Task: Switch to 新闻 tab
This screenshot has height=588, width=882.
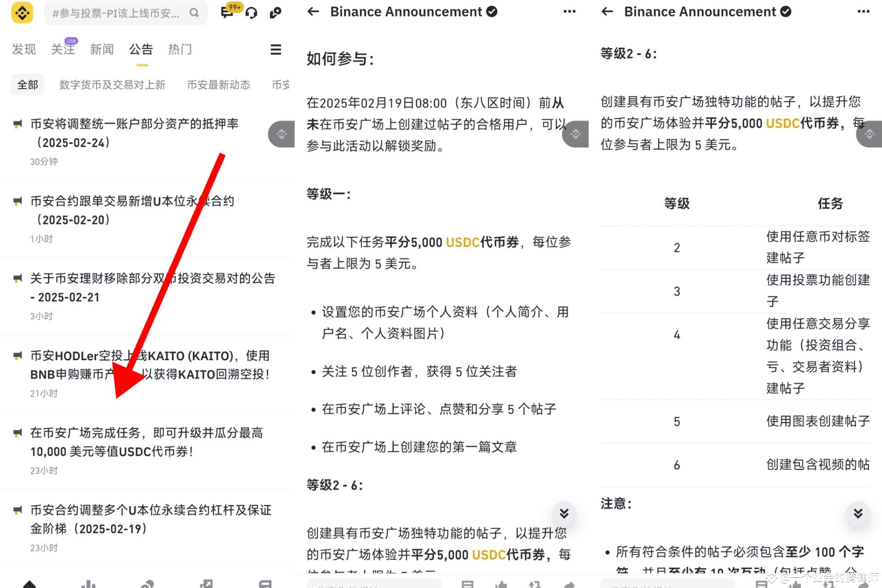Action: 102,50
